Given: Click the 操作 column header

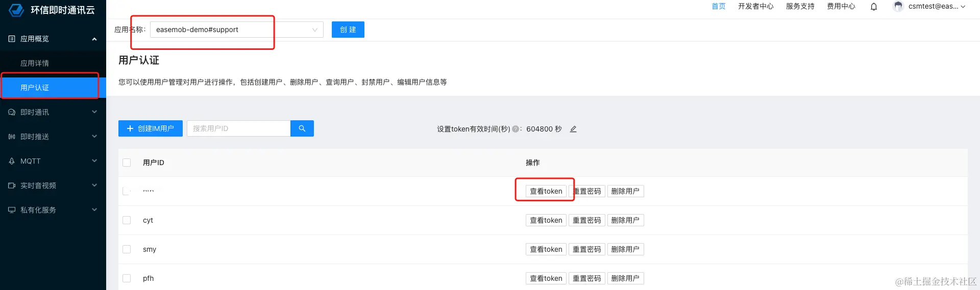Looking at the screenshot, I should click(x=533, y=163).
